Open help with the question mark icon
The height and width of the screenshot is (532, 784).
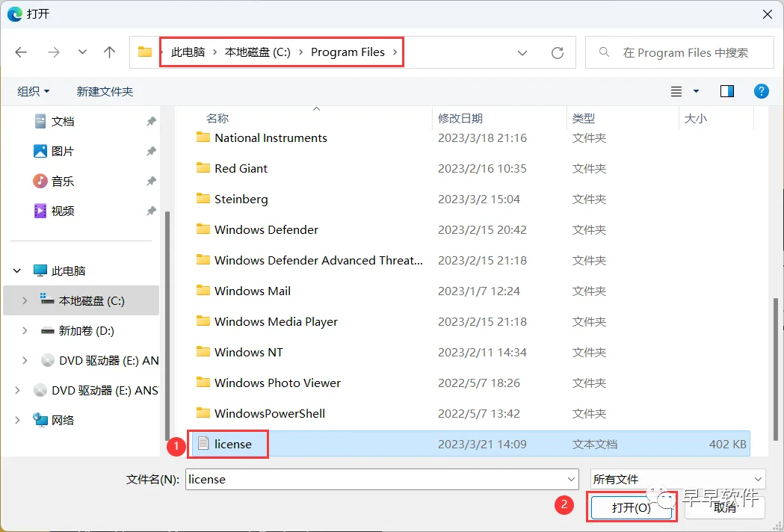tap(761, 91)
